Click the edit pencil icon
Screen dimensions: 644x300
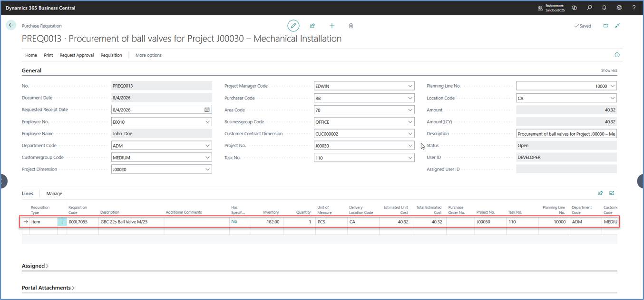293,26
